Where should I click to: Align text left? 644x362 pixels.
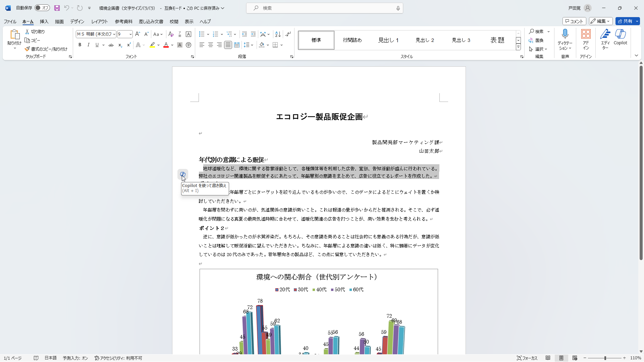tap(202, 45)
